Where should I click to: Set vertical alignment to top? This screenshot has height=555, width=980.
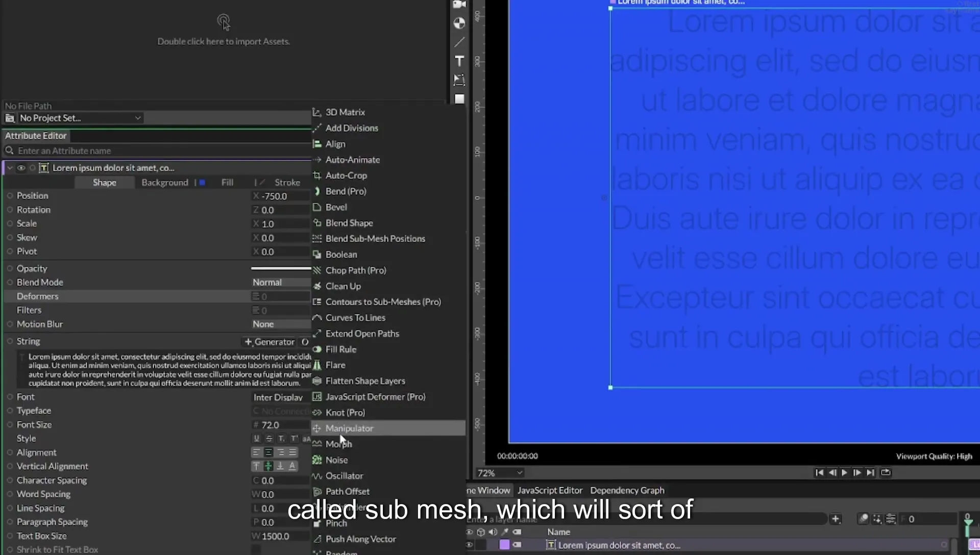click(x=256, y=466)
